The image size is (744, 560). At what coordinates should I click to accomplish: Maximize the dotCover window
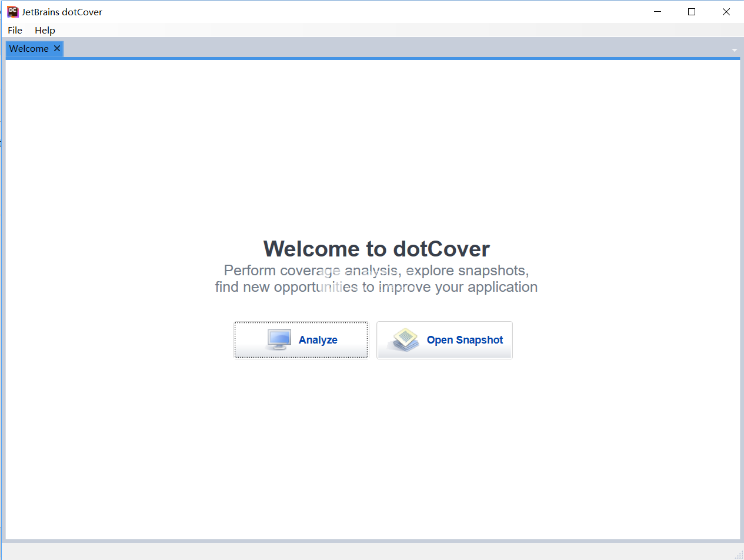point(692,12)
